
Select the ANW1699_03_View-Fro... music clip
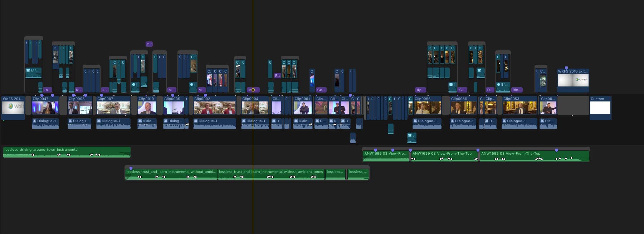[x=386, y=156]
